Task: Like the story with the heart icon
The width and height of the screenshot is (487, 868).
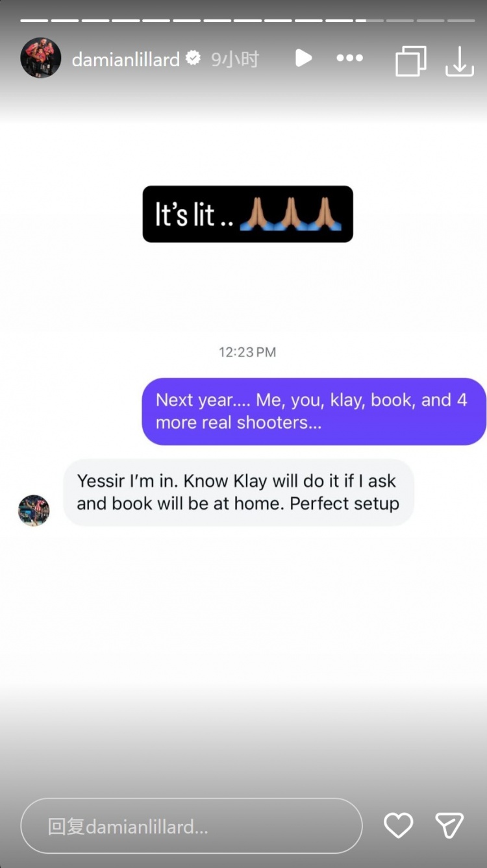Action: tap(399, 825)
